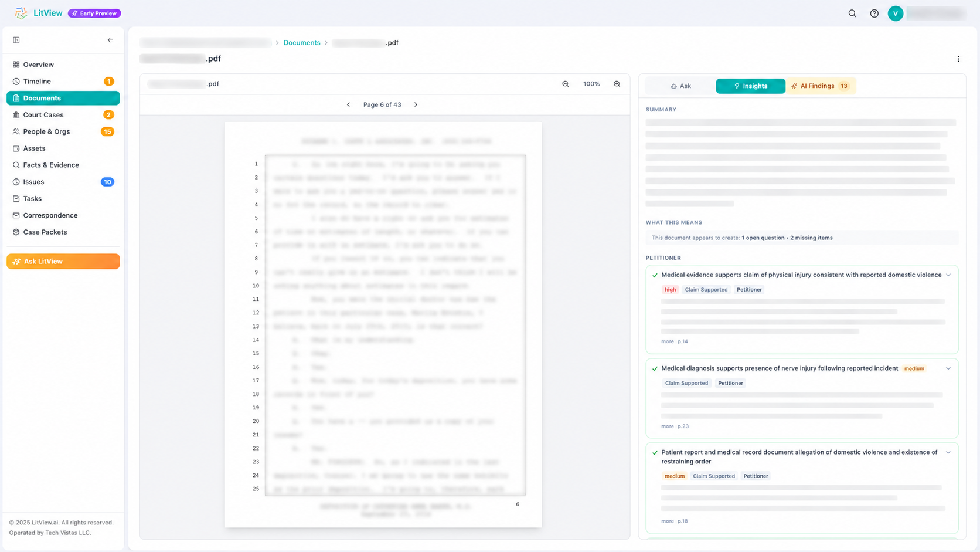The height and width of the screenshot is (552, 980).
Task: Jump to p.14 reference
Action: [x=683, y=341]
